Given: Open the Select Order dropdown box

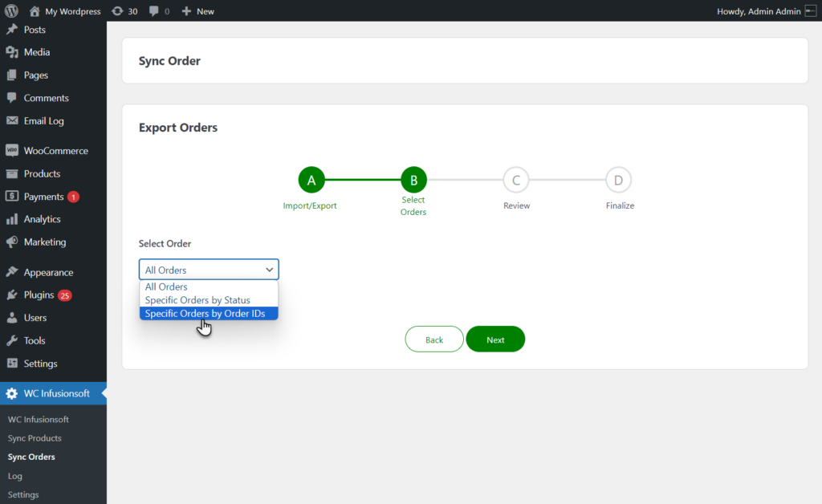Looking at the screenshot, I should tap(209, 270).
